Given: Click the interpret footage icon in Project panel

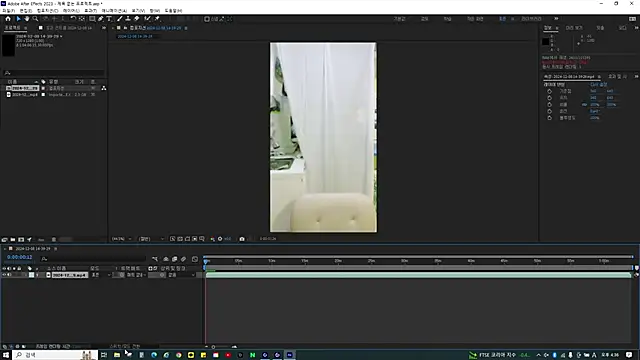Looking at the screenshot, I should click(x=4, y=240).
